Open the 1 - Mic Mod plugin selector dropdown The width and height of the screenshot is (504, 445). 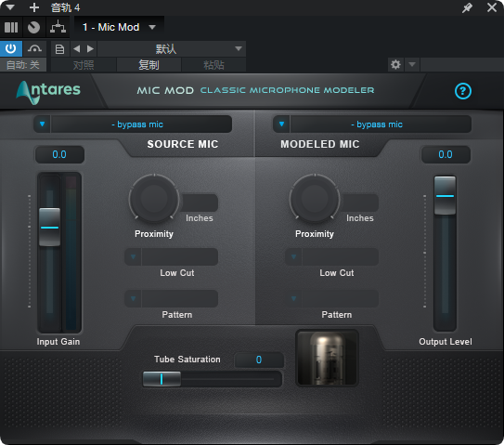[x=119, y=27]
